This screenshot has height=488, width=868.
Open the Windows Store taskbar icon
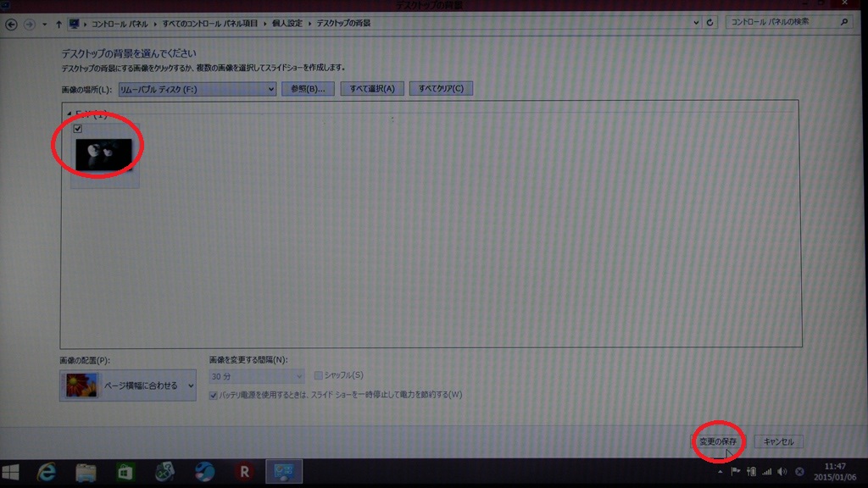(x=125, y=473)
